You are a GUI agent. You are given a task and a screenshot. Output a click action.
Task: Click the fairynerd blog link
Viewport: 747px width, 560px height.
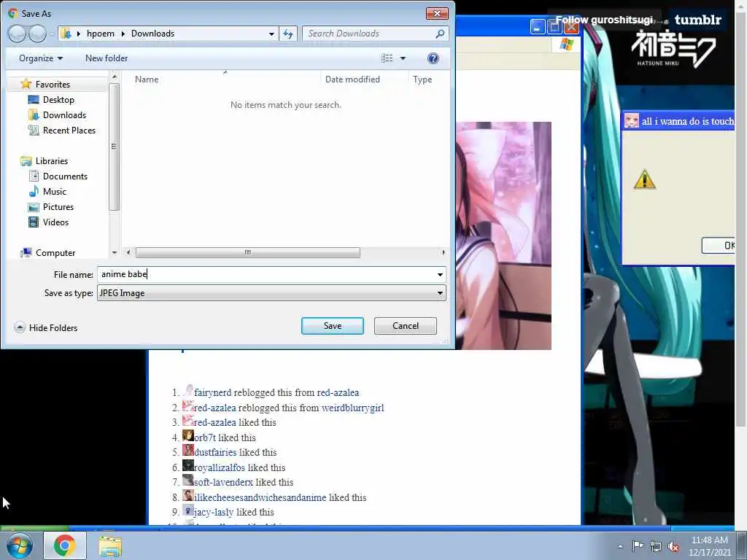[212, 392]
